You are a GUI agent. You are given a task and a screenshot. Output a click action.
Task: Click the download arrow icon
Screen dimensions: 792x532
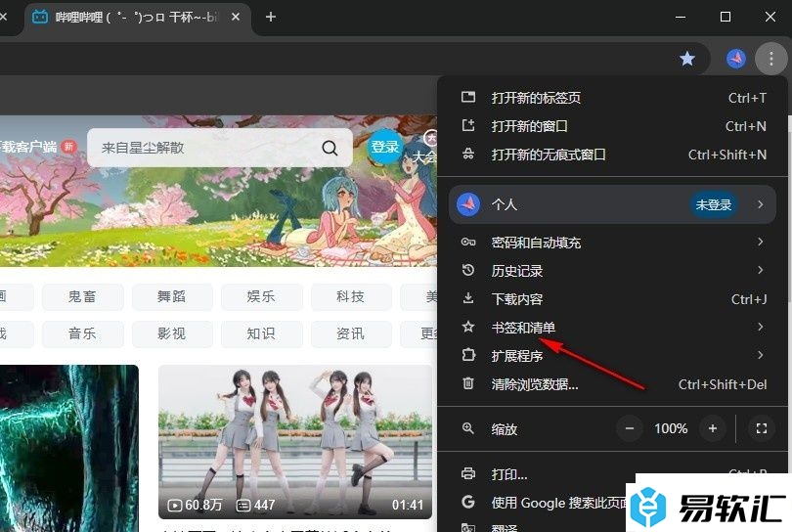[x=468, y=298]
